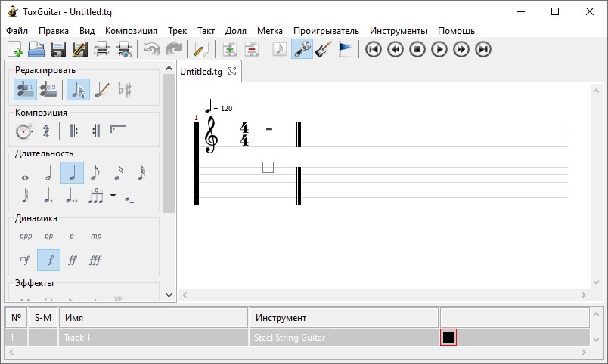Print the score via printer icon
This screenshot has height=364, width=608.
(102, 50)
